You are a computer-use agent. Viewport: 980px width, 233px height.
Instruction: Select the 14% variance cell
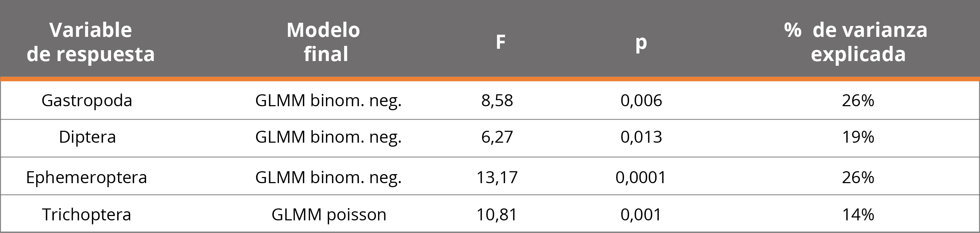[858, 215]
